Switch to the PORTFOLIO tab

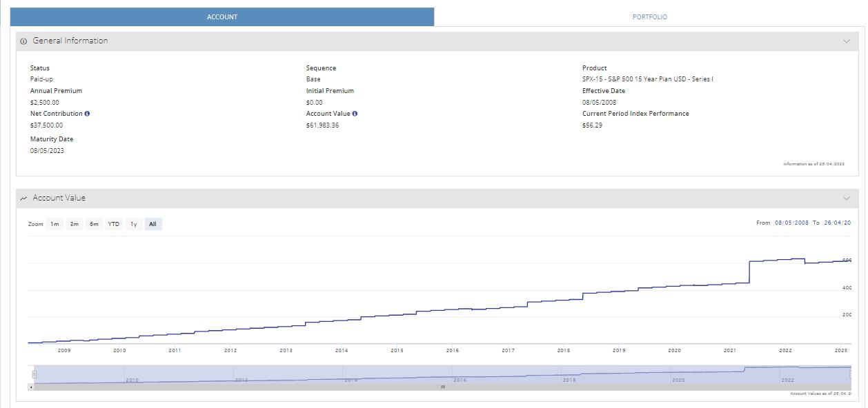[x=649, y=17]
